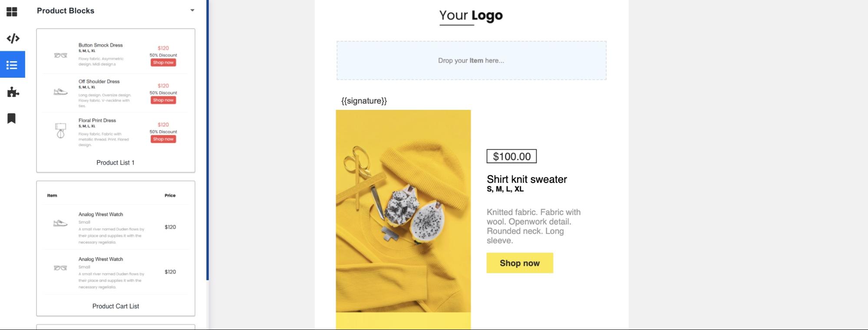Viewport: 868px width, 330px height.
Task: Select the {{signature}} placeholder text
Action: [x=364, y=101]
